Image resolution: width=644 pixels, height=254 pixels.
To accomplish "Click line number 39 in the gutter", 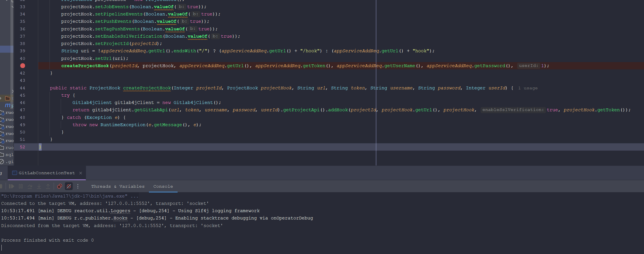I will (x=22, y=51).
